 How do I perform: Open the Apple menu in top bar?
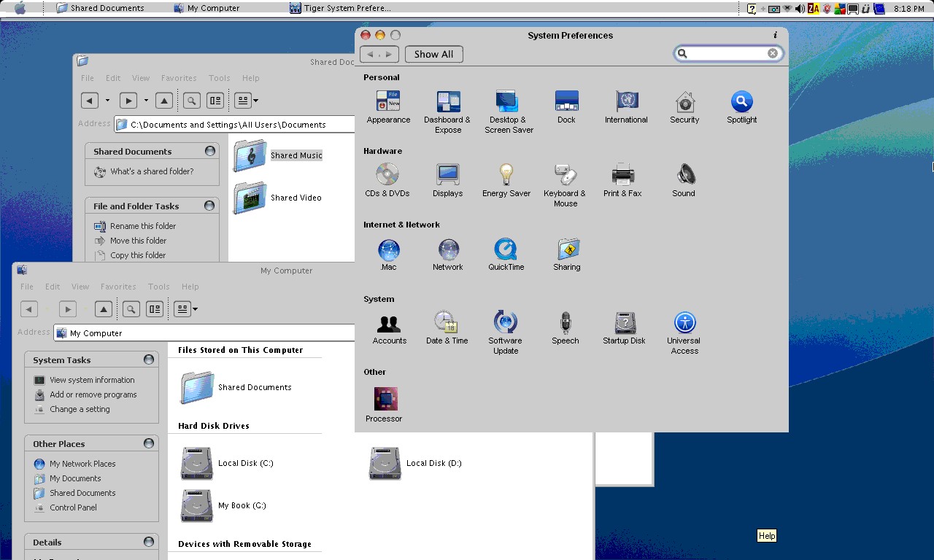(x=20, y=8)
